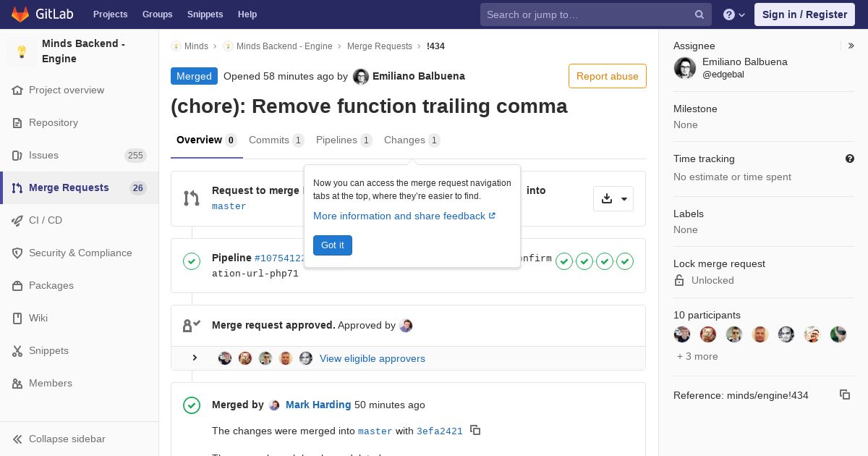Click the Report abuse button
Screen dimensions: 868x456
[x=607, y=76]
